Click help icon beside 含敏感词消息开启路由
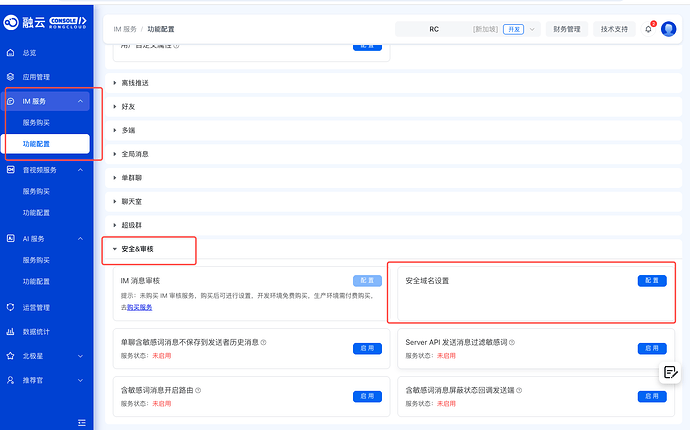 [198, 390]
